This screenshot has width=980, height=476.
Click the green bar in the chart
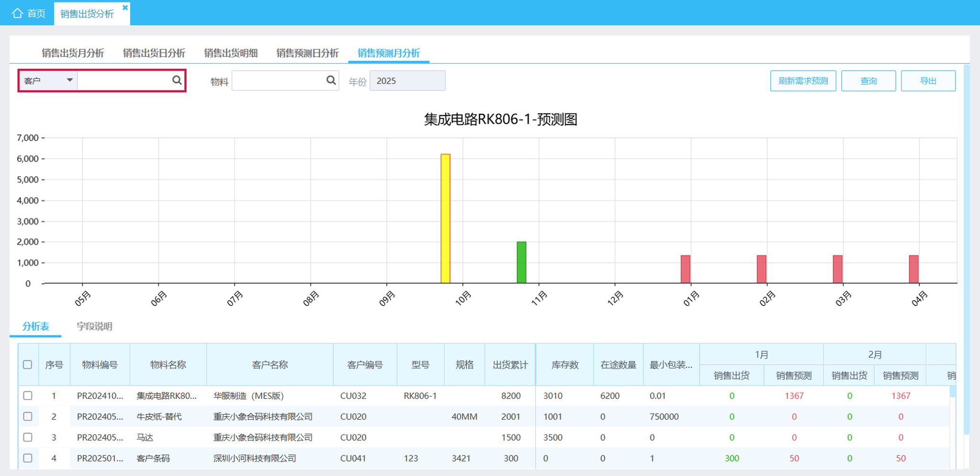522,262
